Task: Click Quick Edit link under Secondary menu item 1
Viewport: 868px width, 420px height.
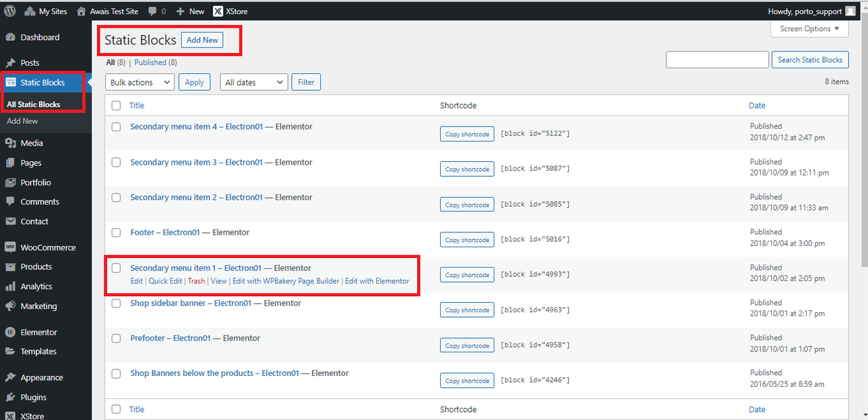Action: click(x=165, y=281)
